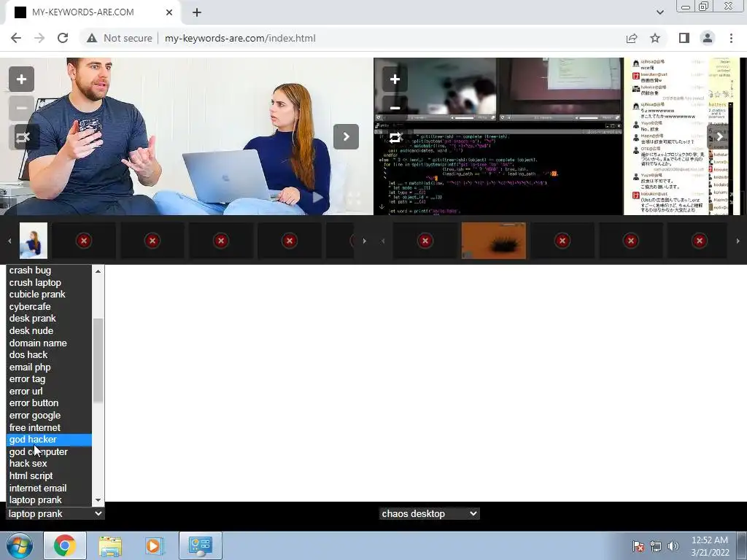Open the laptop prank dropdown
The height and width of the screenshot is (560, 747).
(x=55, y=513)
